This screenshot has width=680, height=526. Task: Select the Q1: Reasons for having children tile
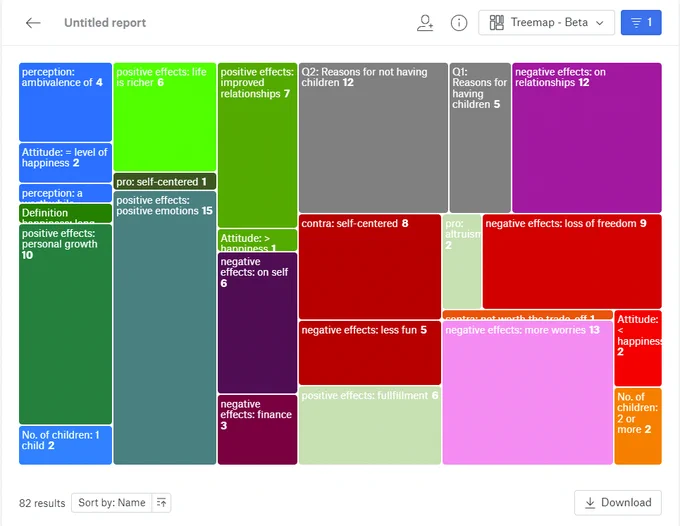pyautogui.click(x=480, y=138)
